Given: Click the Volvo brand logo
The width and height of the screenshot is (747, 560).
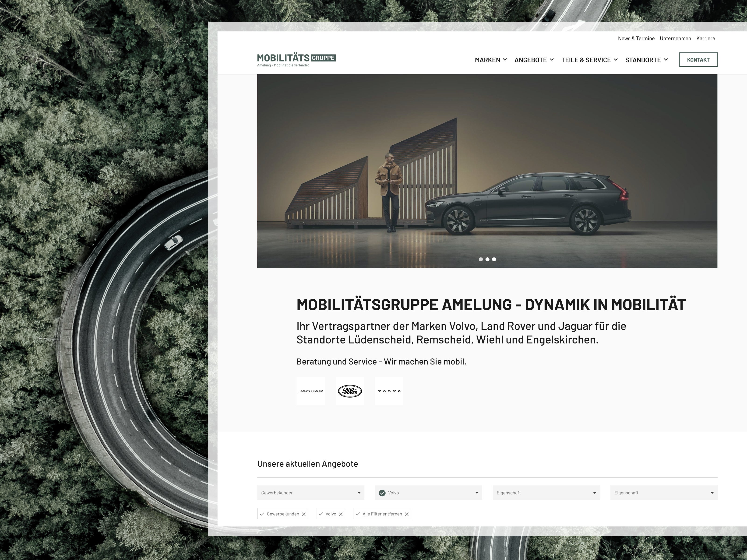Looking at the screenshot, I should click(389, 391).
